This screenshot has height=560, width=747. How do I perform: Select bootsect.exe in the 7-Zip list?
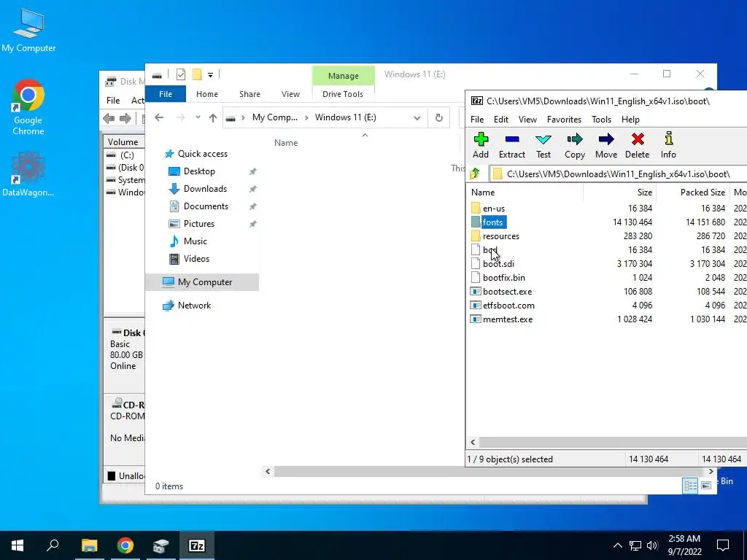click(507, 292)
